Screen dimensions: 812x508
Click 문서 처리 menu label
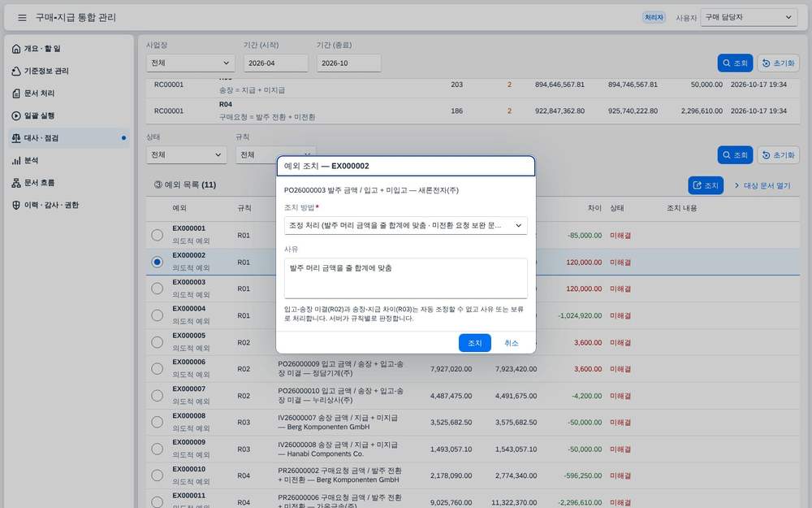[39, 93]
